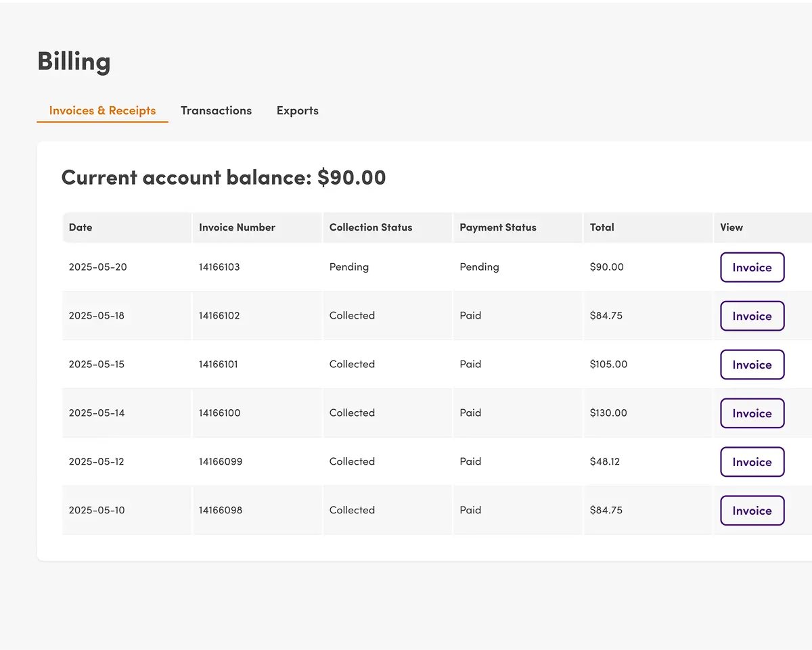Click the Pending collection status cell
812x650 pixels.
(348, 267)
